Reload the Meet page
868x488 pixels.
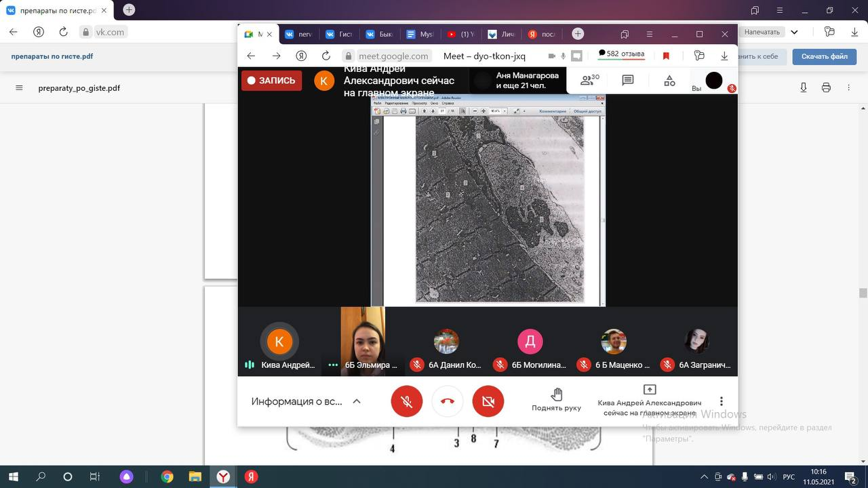326,56
